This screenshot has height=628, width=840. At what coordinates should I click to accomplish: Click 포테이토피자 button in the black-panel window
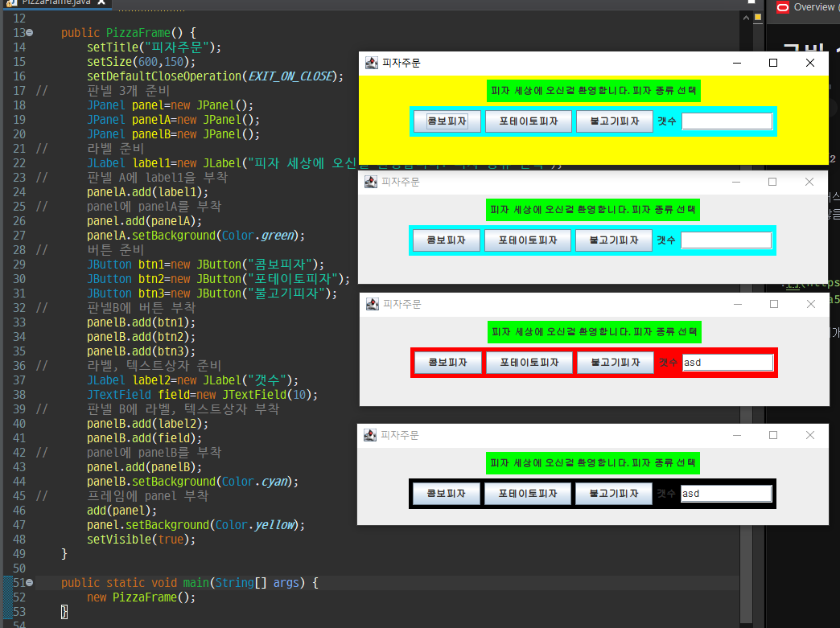pos(528,494)
